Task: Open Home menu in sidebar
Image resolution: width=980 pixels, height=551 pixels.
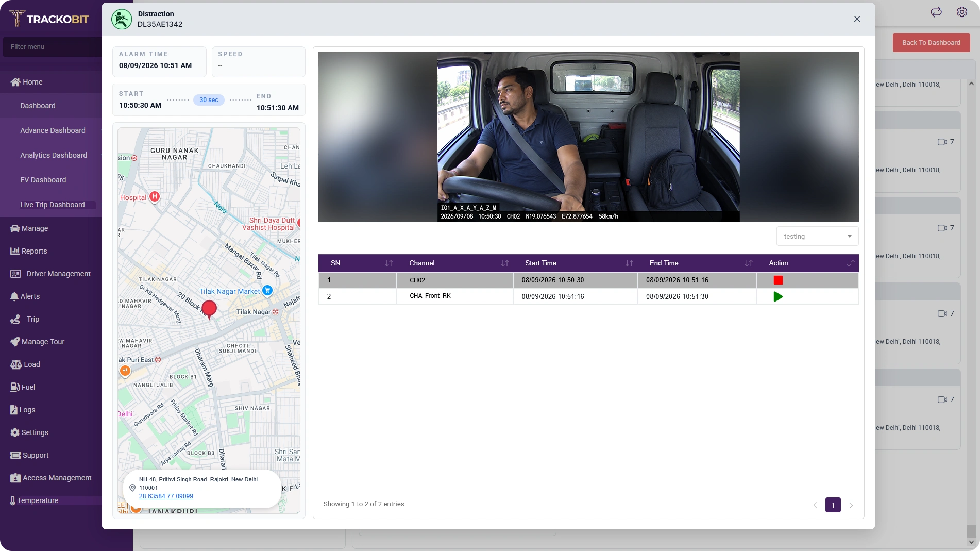Action: [51, 82]
